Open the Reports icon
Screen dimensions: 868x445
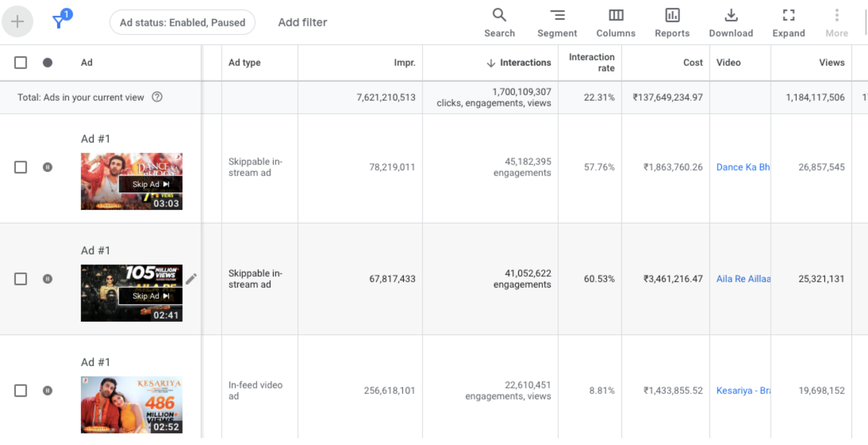(x=672, y=22)
